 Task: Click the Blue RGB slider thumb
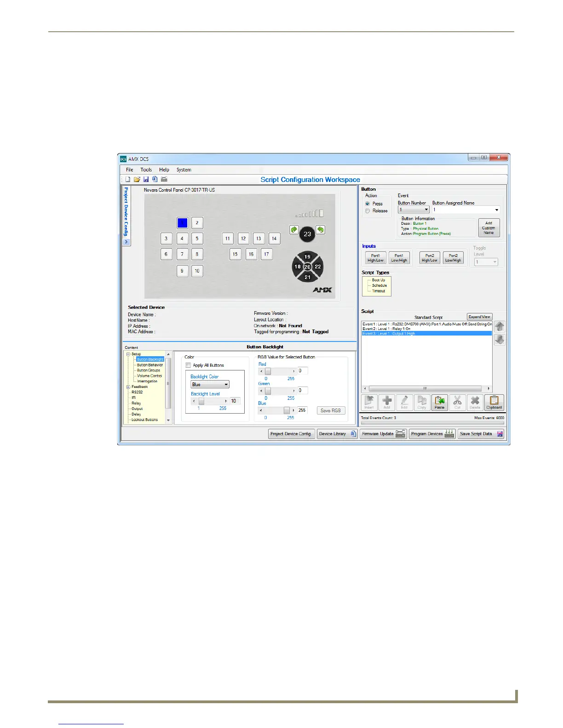click(x=287, y=410)
